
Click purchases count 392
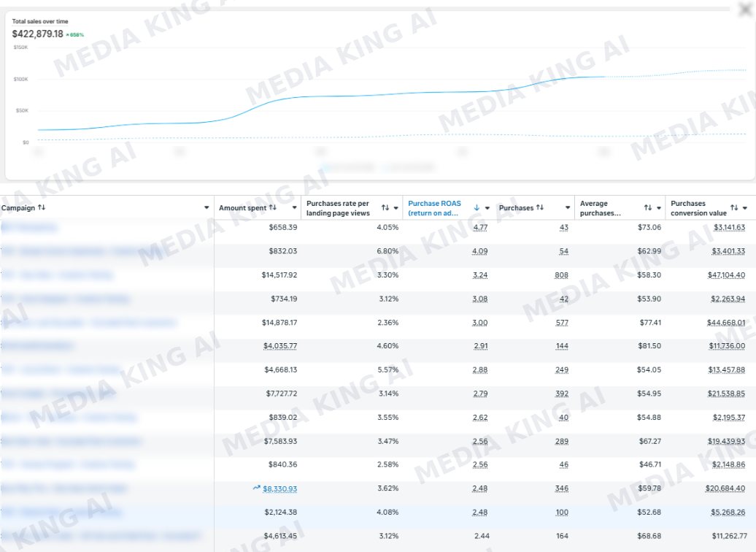coord(562,394)
